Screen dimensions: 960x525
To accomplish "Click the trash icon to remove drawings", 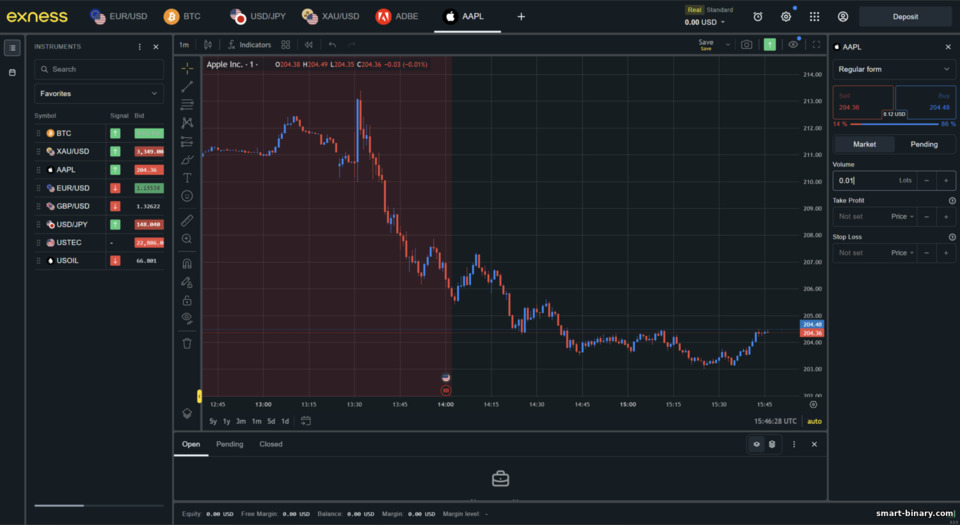I will (187, 343).
